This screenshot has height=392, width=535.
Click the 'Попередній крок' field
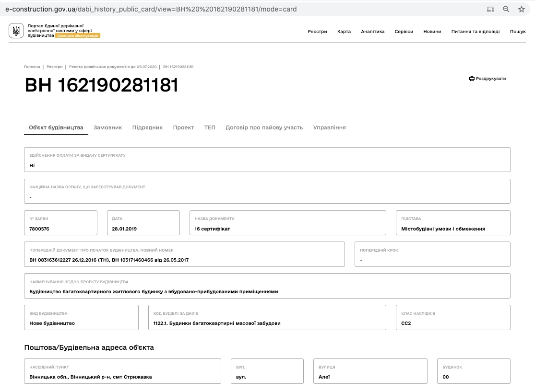point(432,254)
